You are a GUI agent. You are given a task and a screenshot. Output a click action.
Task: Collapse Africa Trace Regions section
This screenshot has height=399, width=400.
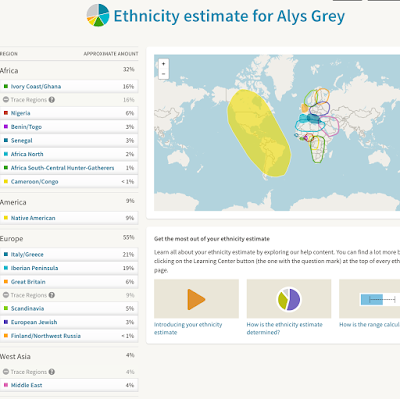[x=6, y=100]
